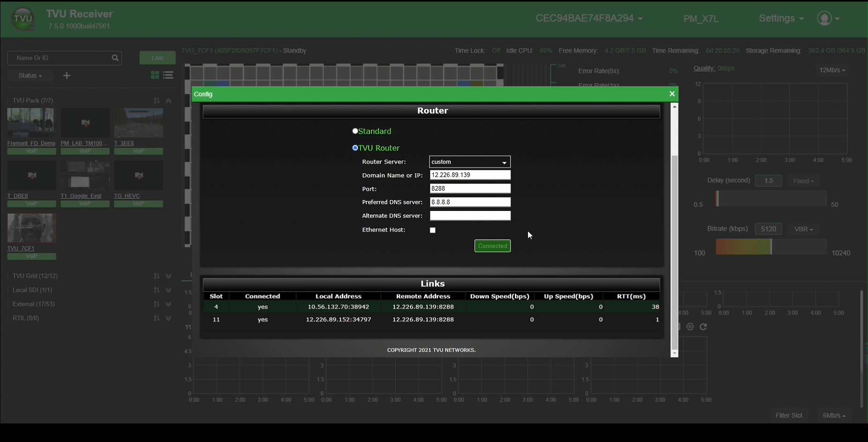Expand the RTIL group
868x442 pixels.
169,318
